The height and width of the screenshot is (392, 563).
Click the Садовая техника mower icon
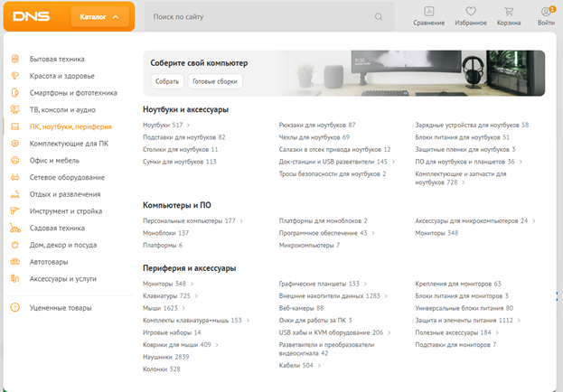[x=14, y=228]
